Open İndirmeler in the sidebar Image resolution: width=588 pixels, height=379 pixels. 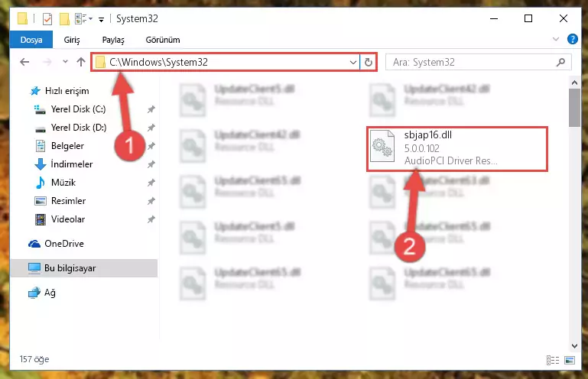click(x=72, y=164)
